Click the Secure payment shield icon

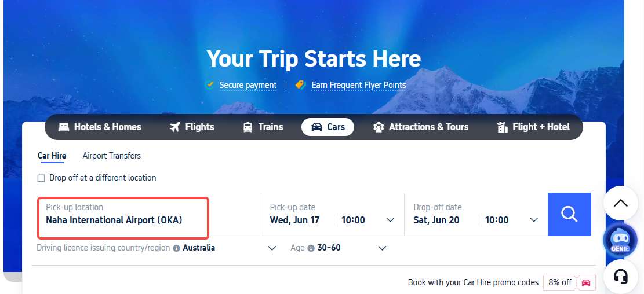pyautogui.click(x=210, y=85)
